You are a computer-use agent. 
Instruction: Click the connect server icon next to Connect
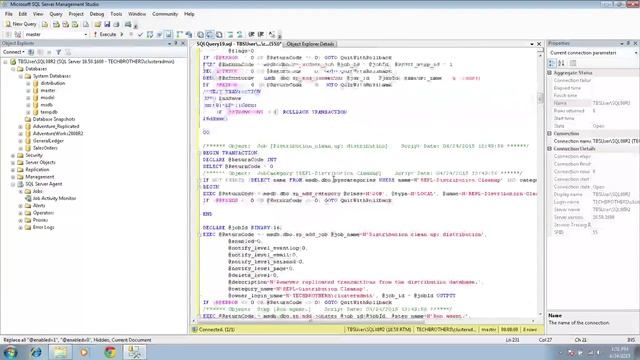pos(31,52)
